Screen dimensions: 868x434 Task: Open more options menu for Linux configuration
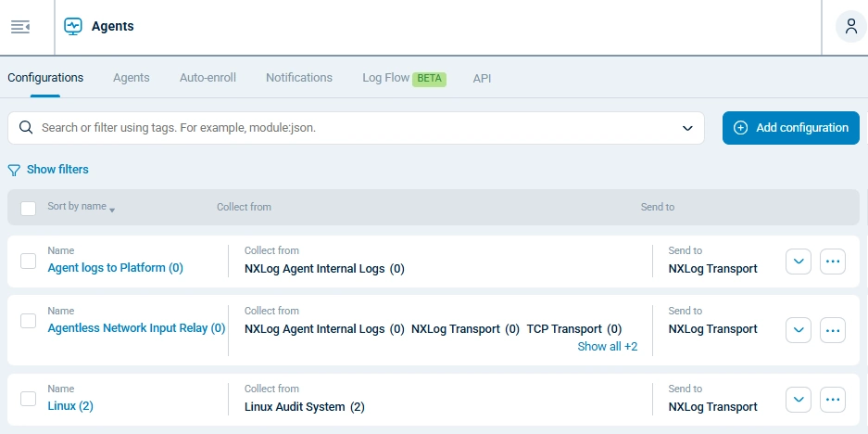(833, 400)
